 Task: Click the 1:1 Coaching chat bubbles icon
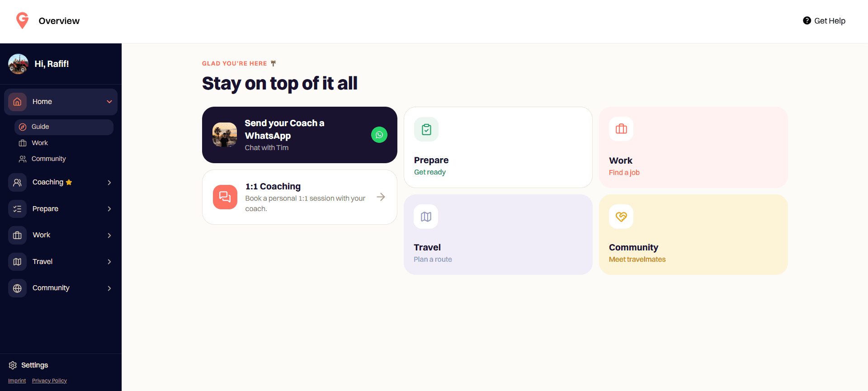(x=225, y=197)
